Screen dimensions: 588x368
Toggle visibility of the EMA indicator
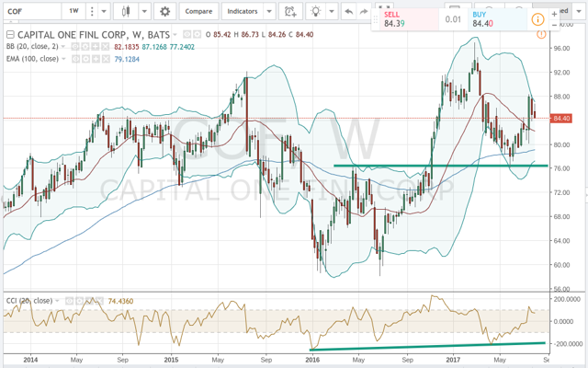75,59
